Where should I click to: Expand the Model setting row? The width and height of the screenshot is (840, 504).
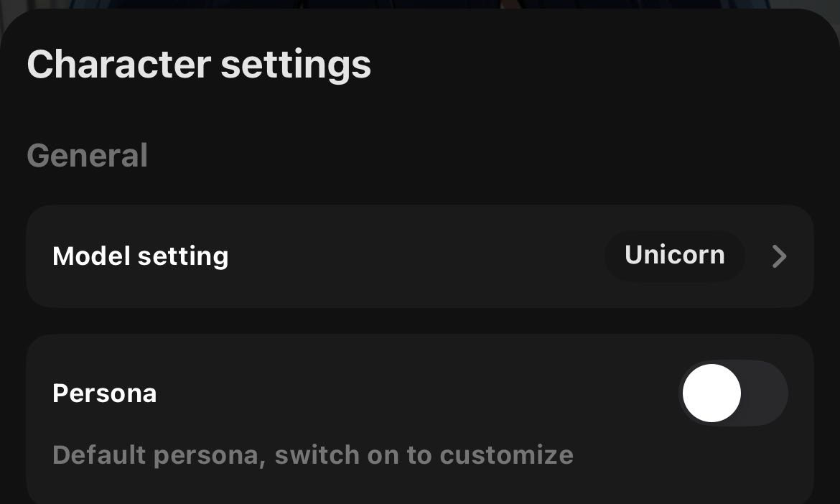[x=420, y=256]
